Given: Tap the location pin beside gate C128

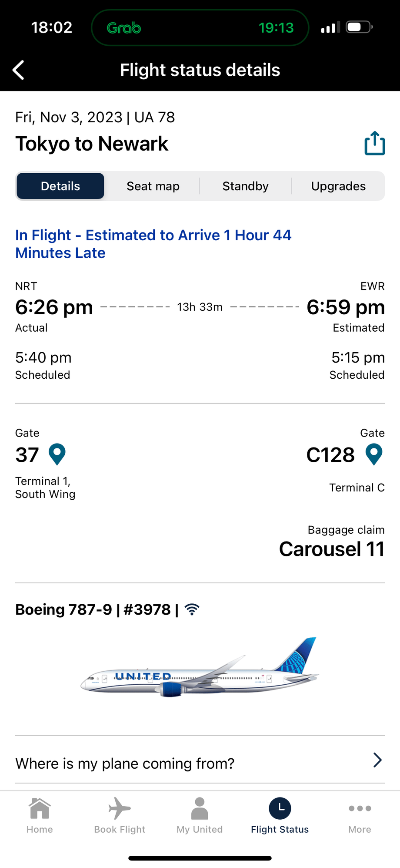Looking at the screenshot, I should coord(374,454).
